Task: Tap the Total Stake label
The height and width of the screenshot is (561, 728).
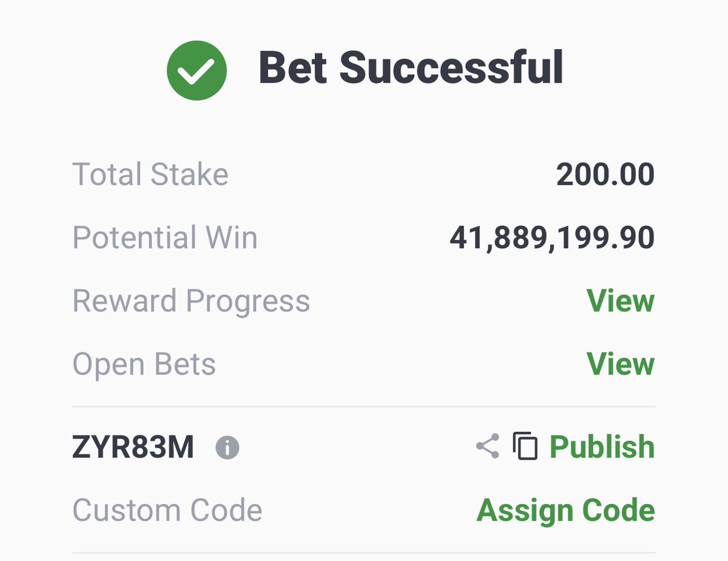Action: (150, 175)
